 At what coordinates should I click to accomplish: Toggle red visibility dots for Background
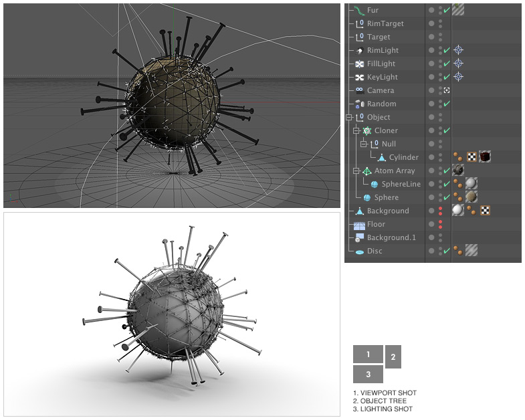tap(440, 211)
